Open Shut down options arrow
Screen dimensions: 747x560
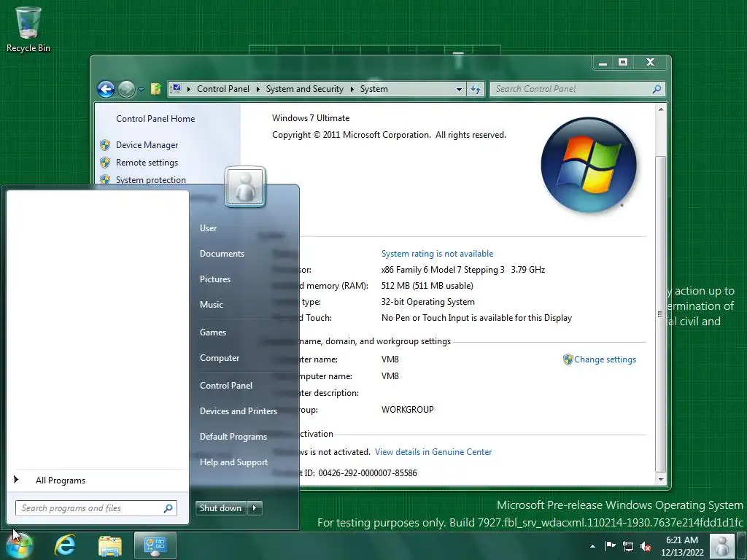(x=255, y=508)
